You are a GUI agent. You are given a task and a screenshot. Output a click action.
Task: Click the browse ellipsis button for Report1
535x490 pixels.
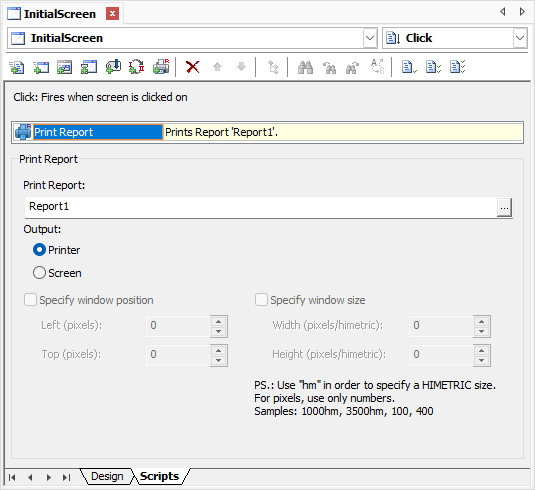click(504, 207)
